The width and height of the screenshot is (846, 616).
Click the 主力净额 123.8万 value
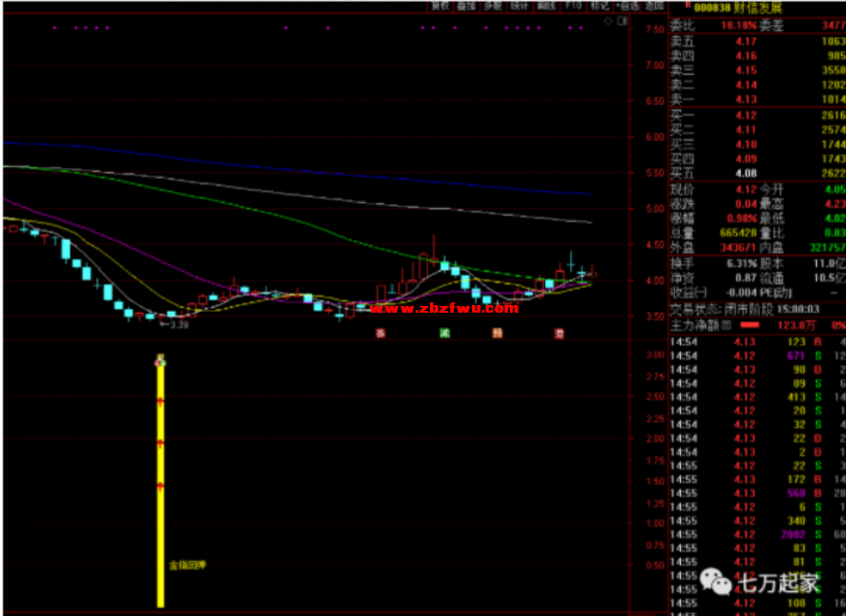pos(796,325)
